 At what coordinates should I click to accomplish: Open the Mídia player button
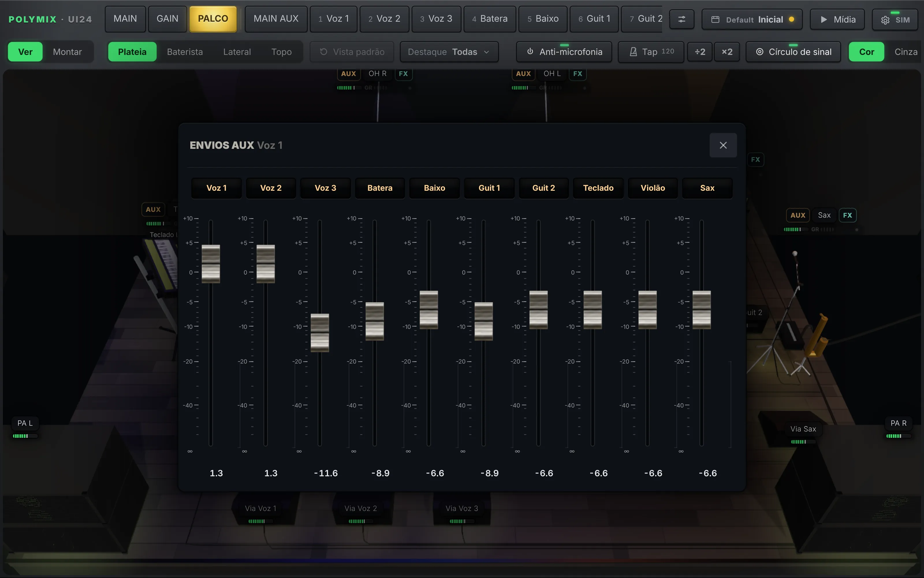(837, 19)
